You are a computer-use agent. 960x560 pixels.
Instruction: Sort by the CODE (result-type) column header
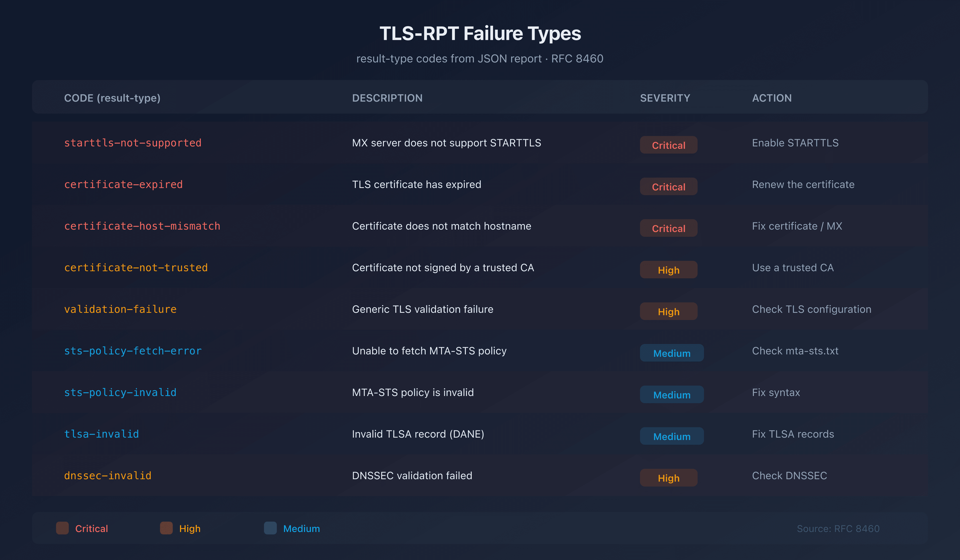click(112, 98)
